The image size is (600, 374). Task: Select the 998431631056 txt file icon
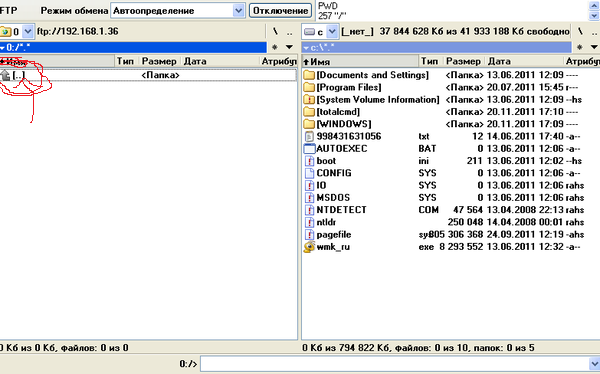[309, 136]
